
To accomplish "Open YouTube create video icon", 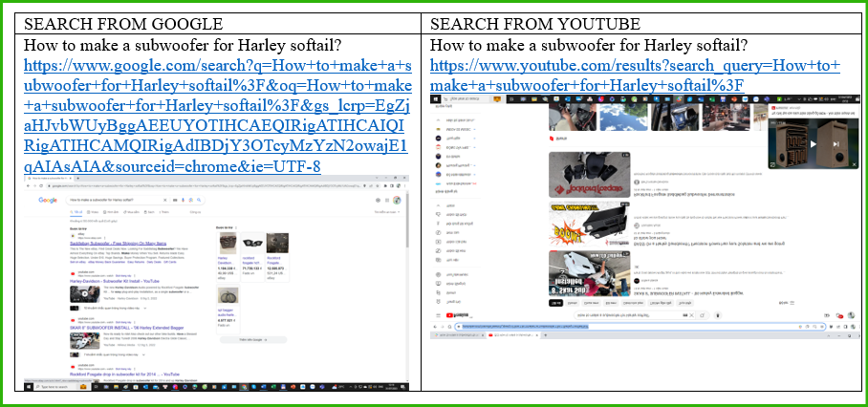I will tap(827, 315).
